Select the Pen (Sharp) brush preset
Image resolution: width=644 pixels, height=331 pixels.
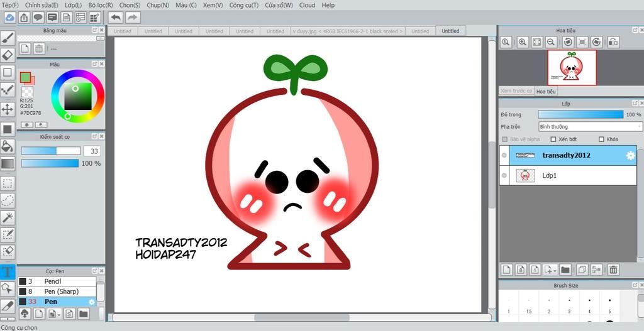tap(57, 291)
